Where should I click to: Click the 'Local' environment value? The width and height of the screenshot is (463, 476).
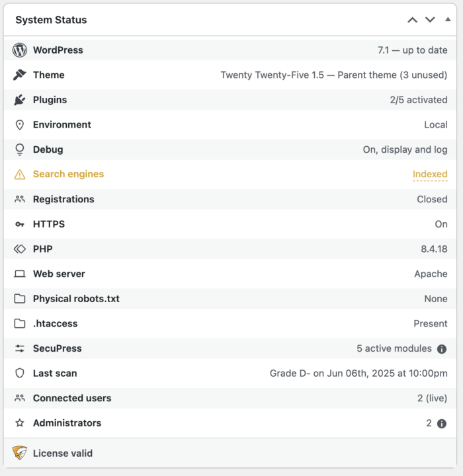[436, 125]
